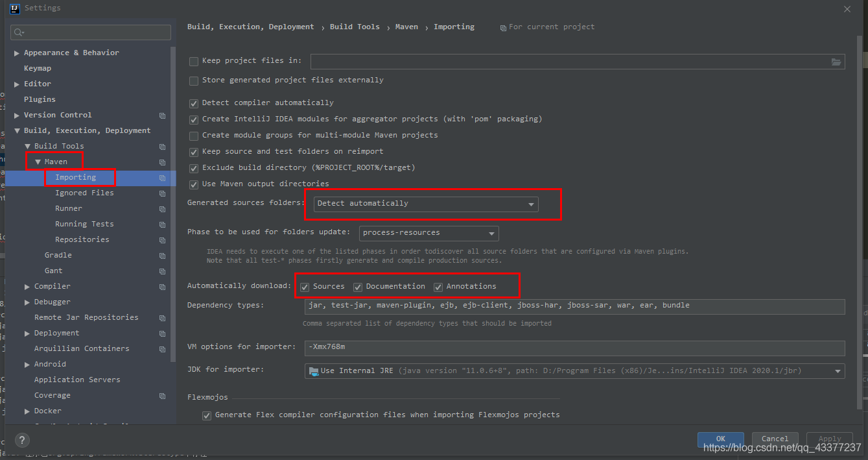Toggle Keep source and test folders on reimport
This screenshot has height=460, width=868.
(x=194, y=152)
